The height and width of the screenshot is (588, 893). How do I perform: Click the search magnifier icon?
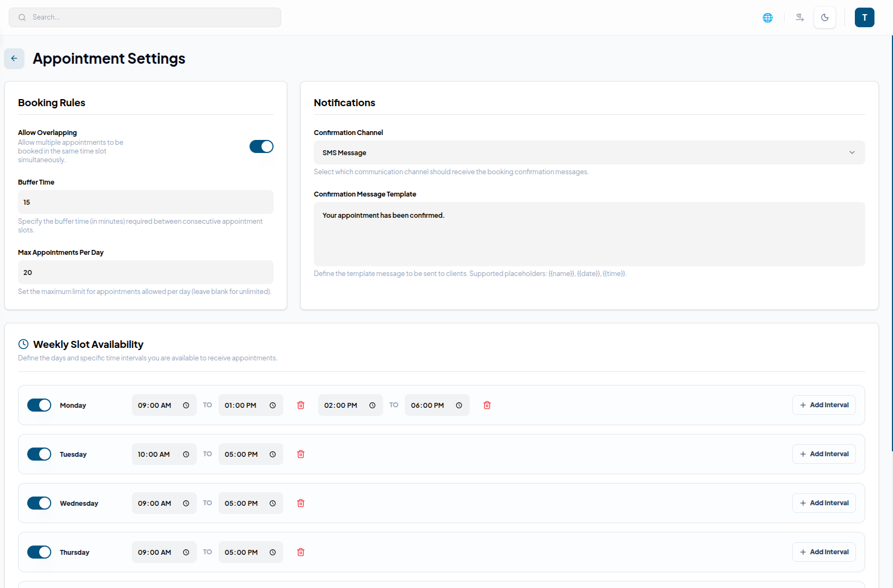[22, 17]
